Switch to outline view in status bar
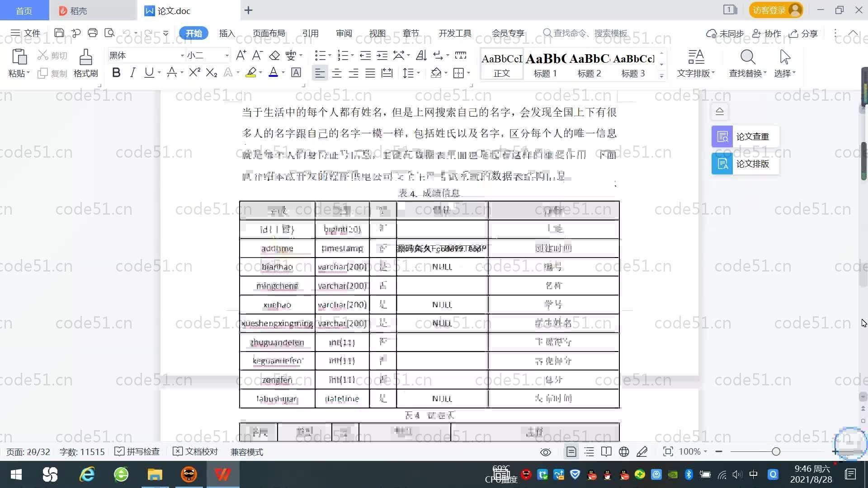 click(x=589, y=452)
